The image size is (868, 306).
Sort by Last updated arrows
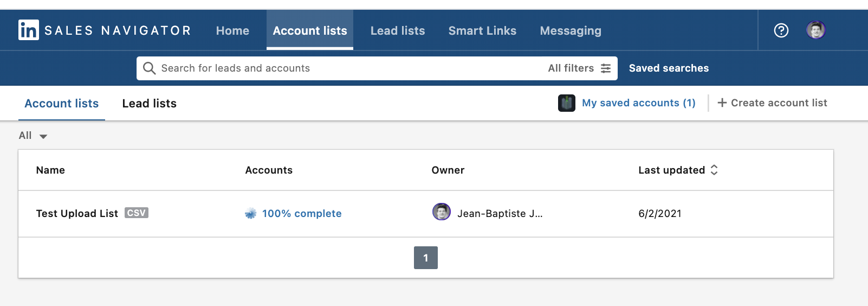pyautogui.click(x=714, y=170)
